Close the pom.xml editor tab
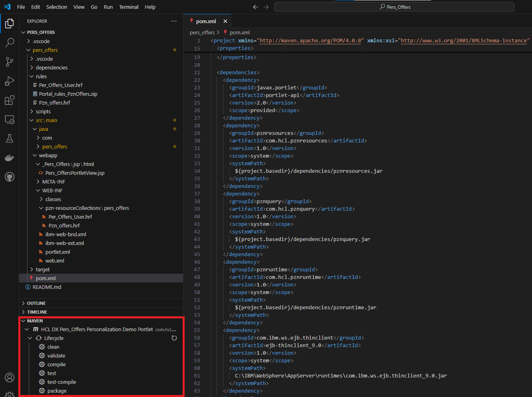This screenshot has height=397, width=532. (x=225, y=21)
